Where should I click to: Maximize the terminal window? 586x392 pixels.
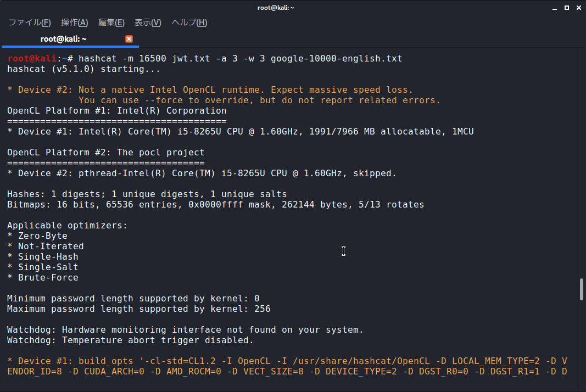[567, 8]
